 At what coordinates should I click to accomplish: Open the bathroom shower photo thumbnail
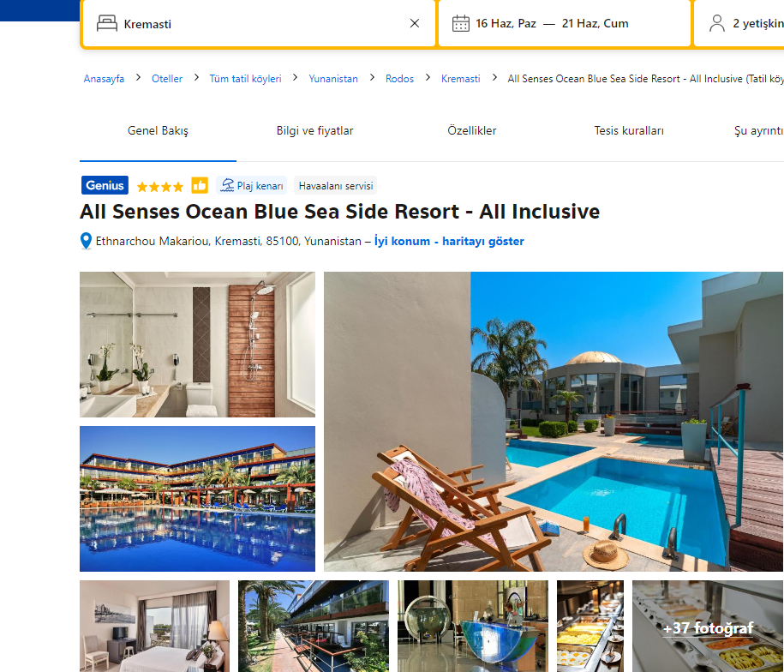[x=198, y=345]
